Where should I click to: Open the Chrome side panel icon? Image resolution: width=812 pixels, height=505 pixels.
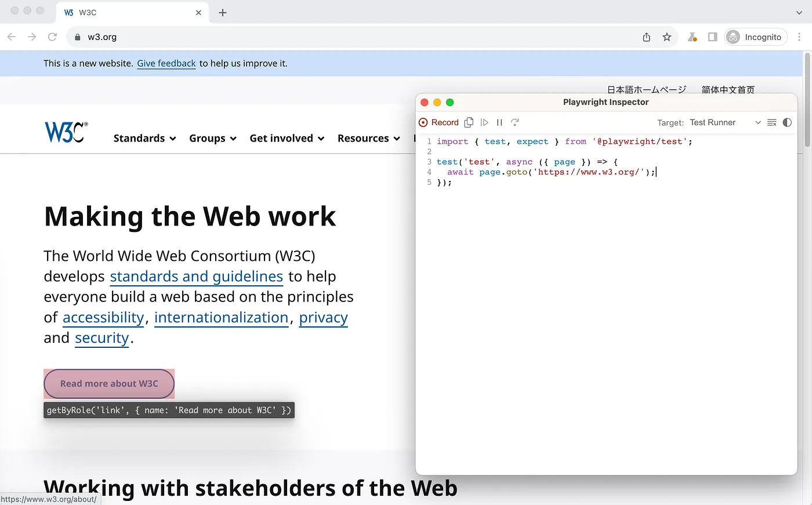point(713,37)
